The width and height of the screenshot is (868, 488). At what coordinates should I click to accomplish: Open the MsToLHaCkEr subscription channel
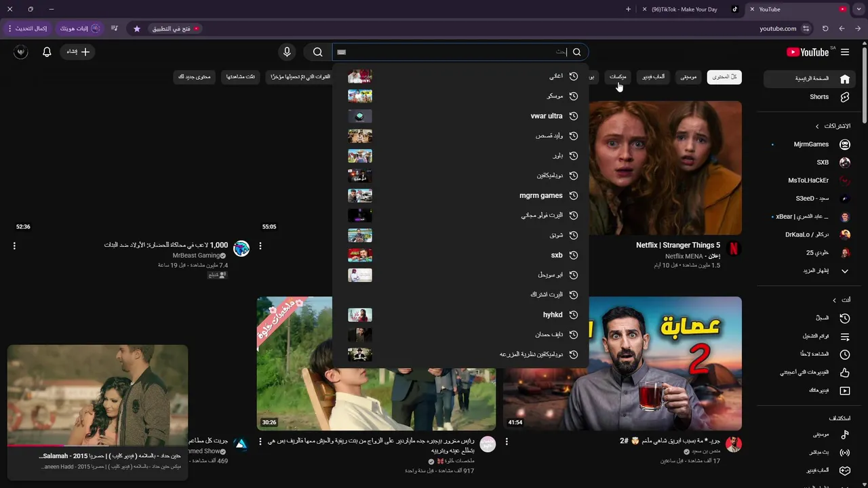(810, 181)
